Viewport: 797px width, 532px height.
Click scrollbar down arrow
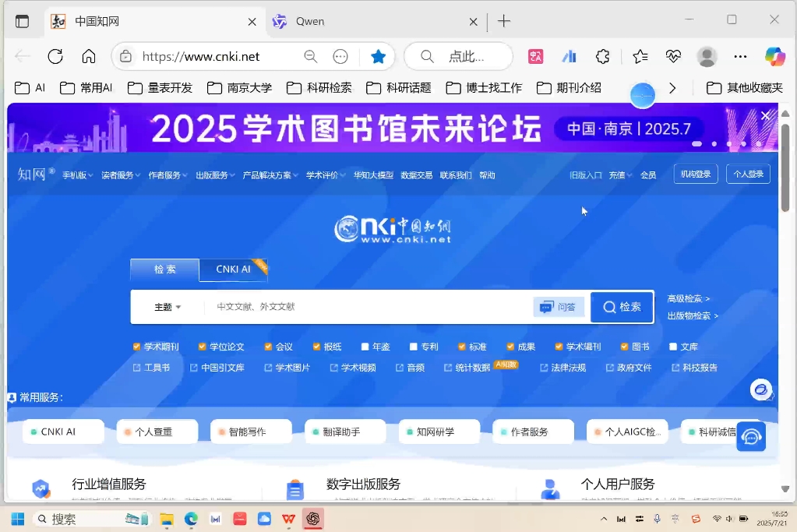(785, 489)
